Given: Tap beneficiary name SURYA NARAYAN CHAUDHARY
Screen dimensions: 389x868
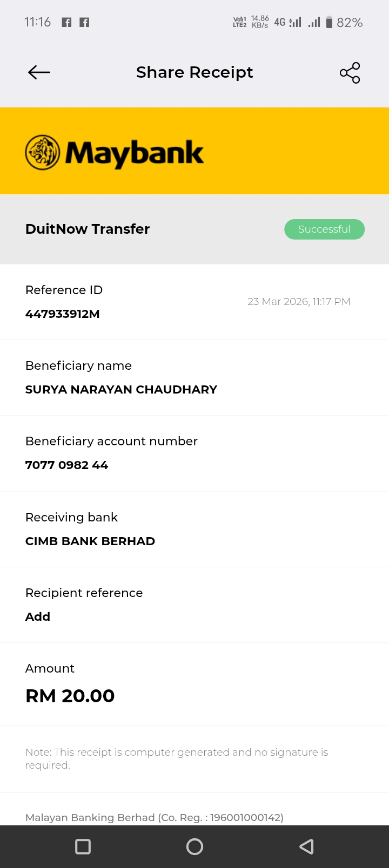Looking at the screenshot, I should [x=121, y=390].
